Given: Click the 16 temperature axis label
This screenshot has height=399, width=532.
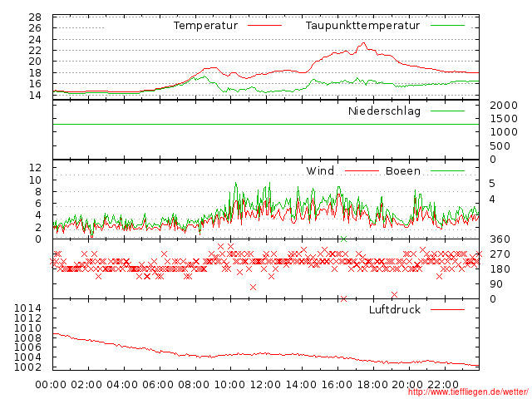Looking at the screenshot, I should click(35, 84).
